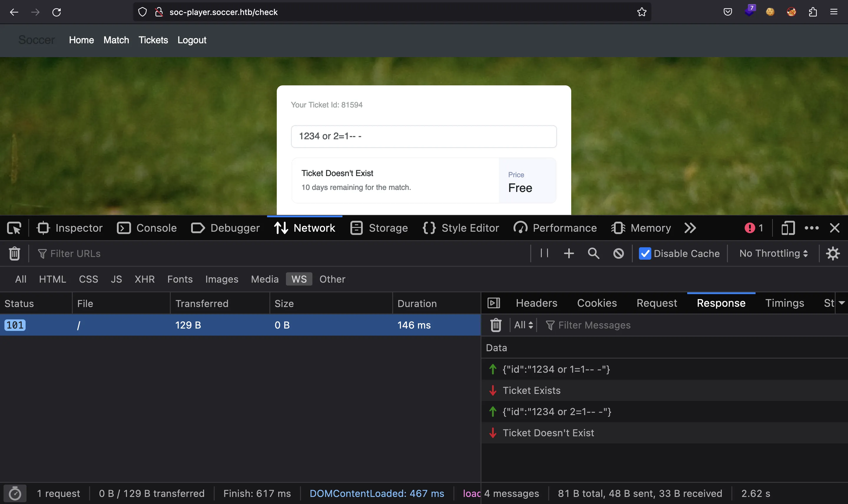Filter requests by WS type

pos(299,279)
